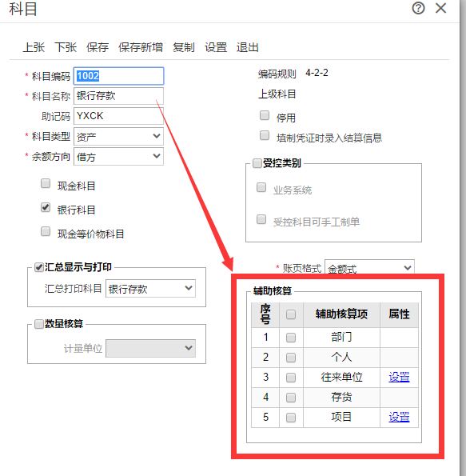The width and height of the screenshot is (466, 476).
Task: Select 复制 in the toolbar
Action: (x=184, y=47)
